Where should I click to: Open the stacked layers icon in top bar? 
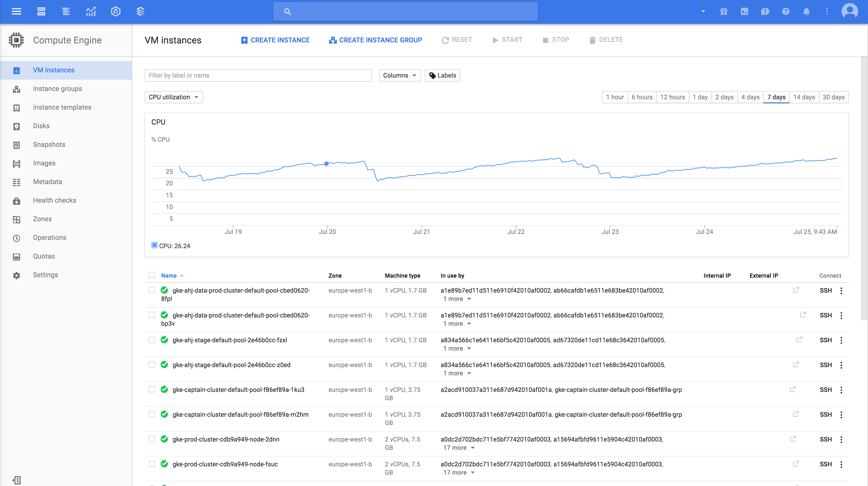pos(141,11)
